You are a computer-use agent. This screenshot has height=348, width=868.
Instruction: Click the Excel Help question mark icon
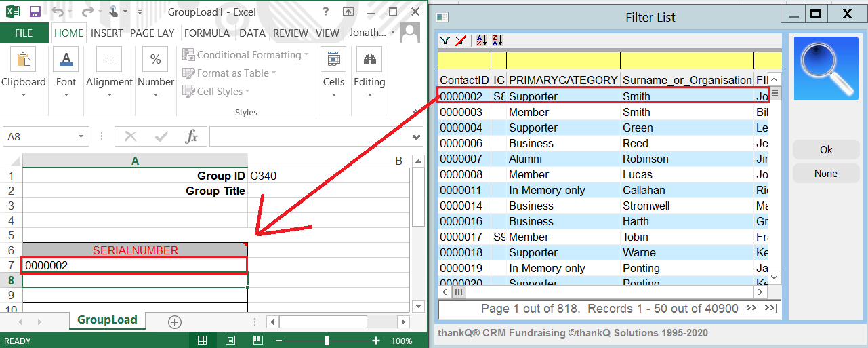coord(326,12)
